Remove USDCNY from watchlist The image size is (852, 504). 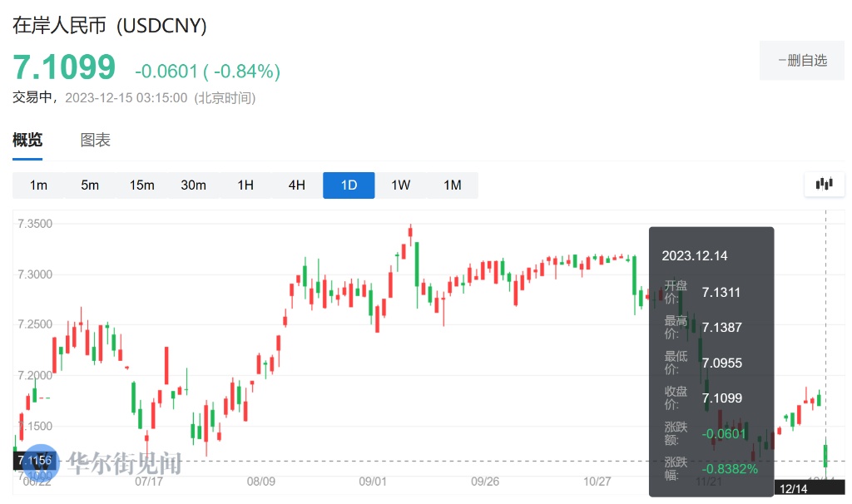tap(802, 61)
